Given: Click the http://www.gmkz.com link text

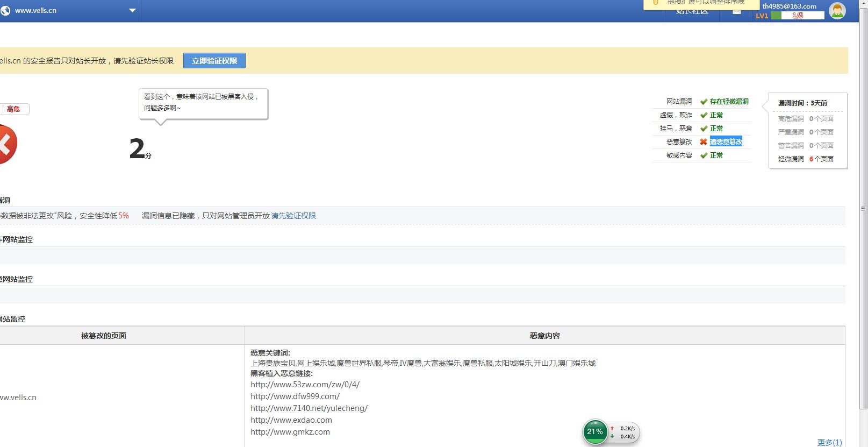Looking at the screenshot, I should pos(290,432).
